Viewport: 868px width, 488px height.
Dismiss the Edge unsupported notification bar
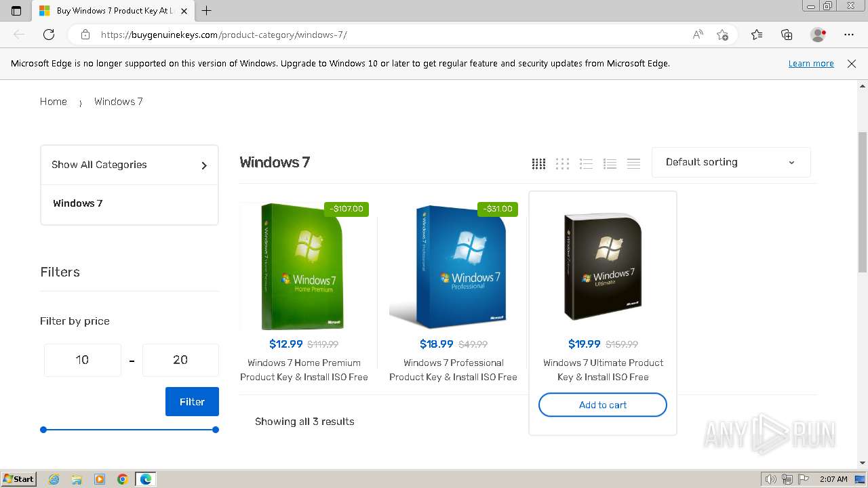[x=852, y=64]
